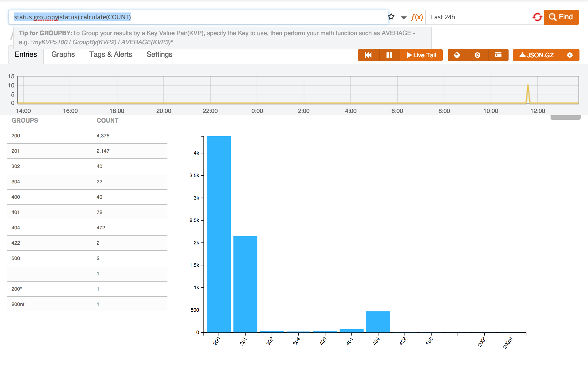
Task: Click the red refresh icon
Action: tap(537, 17)
